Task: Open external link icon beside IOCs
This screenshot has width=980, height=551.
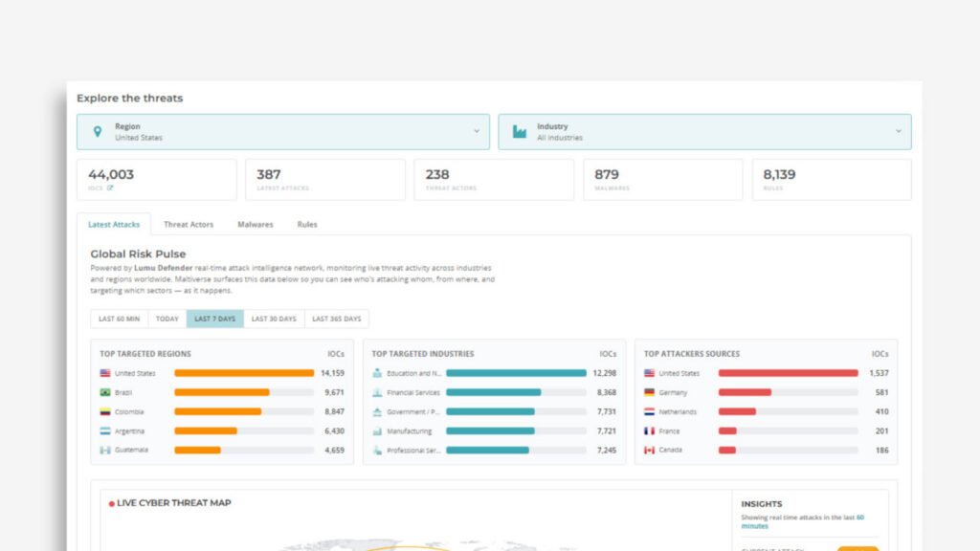Action: click(x=110, y=188)
